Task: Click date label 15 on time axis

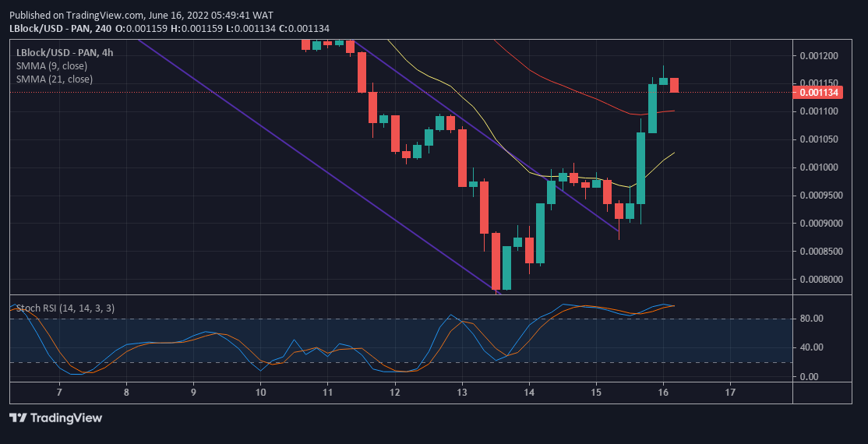Action: pos(596,393)
